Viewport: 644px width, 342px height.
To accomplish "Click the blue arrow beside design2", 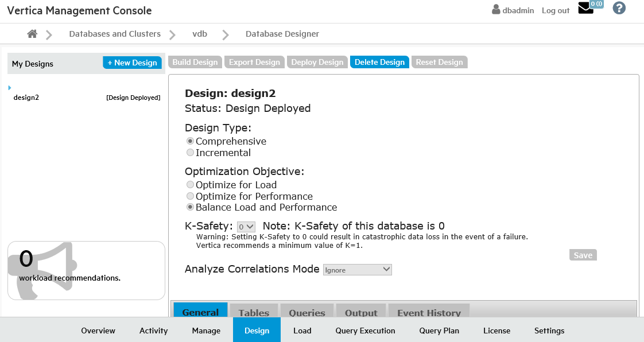I will (10, 88).
